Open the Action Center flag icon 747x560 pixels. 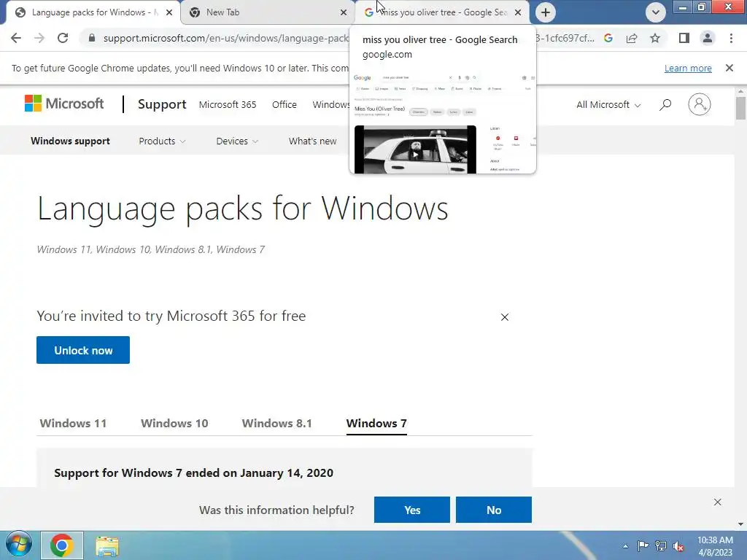click(x=643, y=545)
